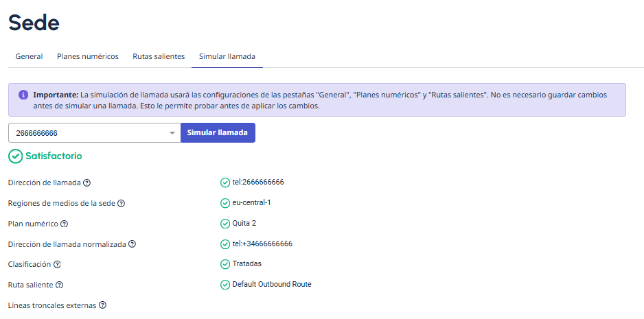The image size is (644, 319).
Task: Click the green Satisfactorio check icon
Action: (x=15, y=156)
